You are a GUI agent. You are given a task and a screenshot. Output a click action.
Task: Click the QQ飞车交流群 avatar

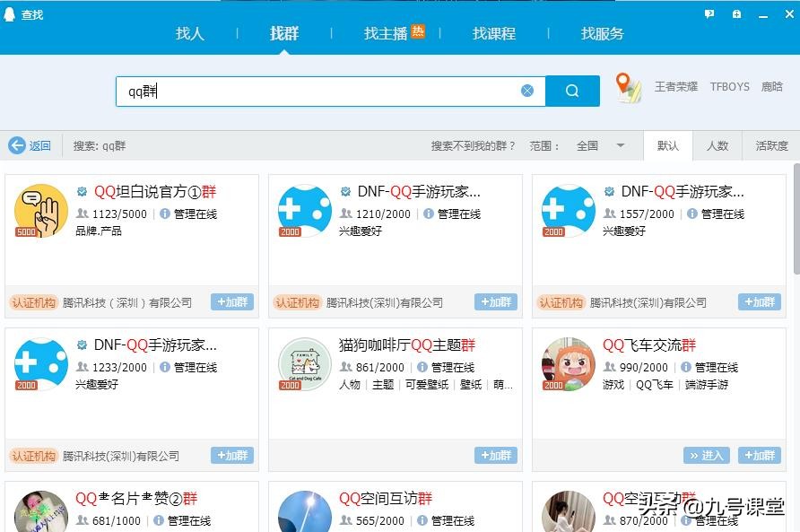coord(569,364)
